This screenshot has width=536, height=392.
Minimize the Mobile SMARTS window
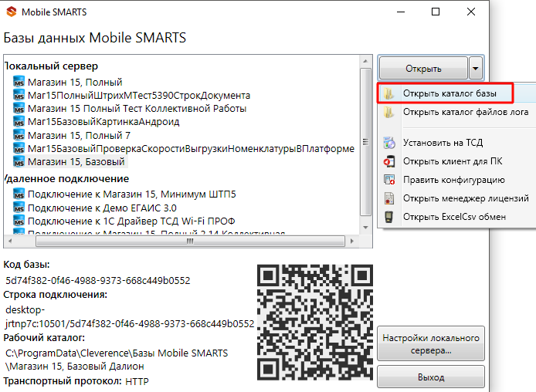[x=401, y=12]
